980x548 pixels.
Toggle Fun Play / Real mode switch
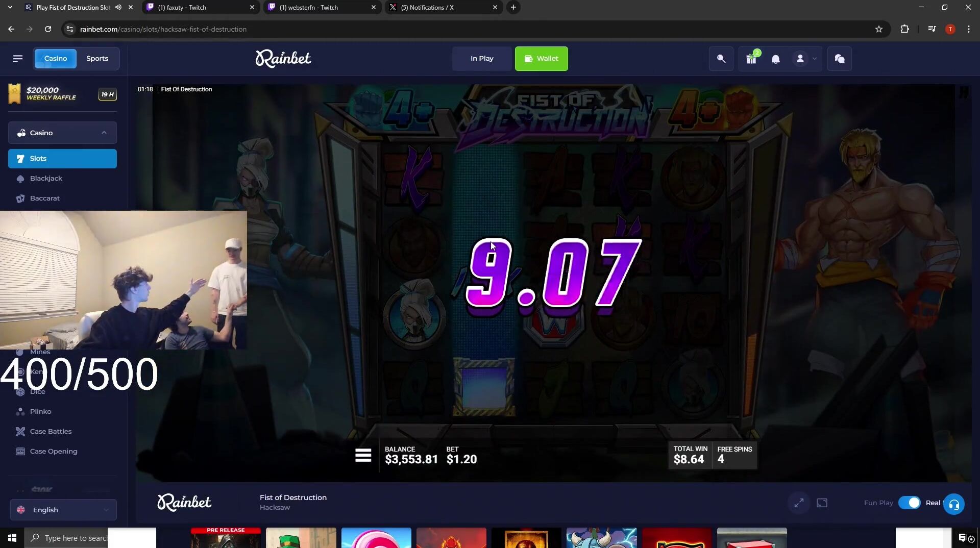(909, 503)
